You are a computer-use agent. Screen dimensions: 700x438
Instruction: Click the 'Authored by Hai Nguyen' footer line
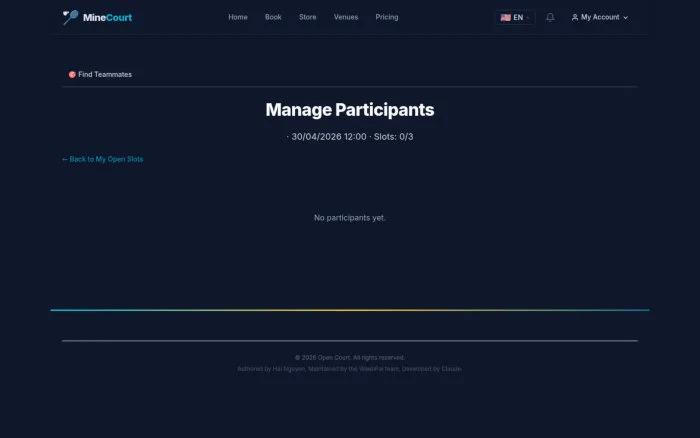(x=350, y=369)
